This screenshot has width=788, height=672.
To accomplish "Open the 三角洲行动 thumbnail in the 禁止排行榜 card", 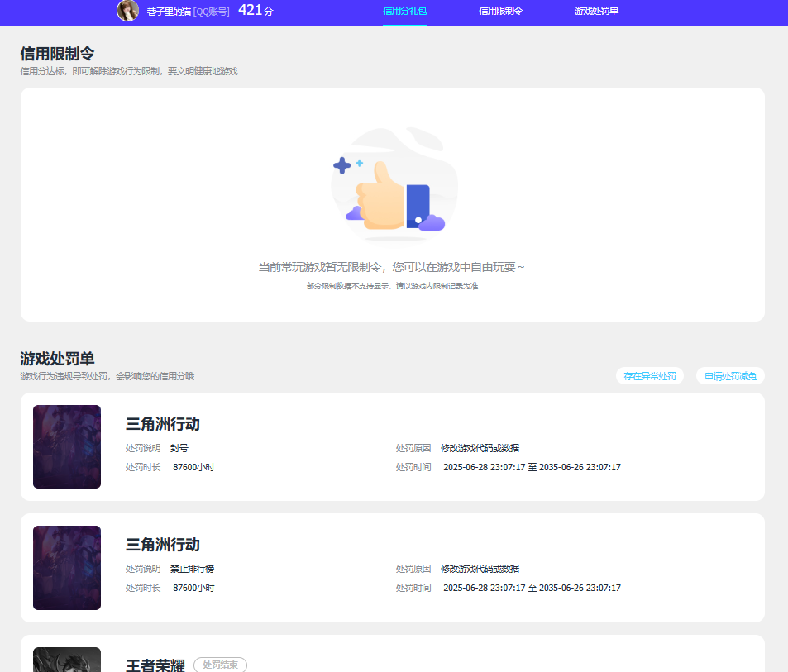I will pos(67,568).
